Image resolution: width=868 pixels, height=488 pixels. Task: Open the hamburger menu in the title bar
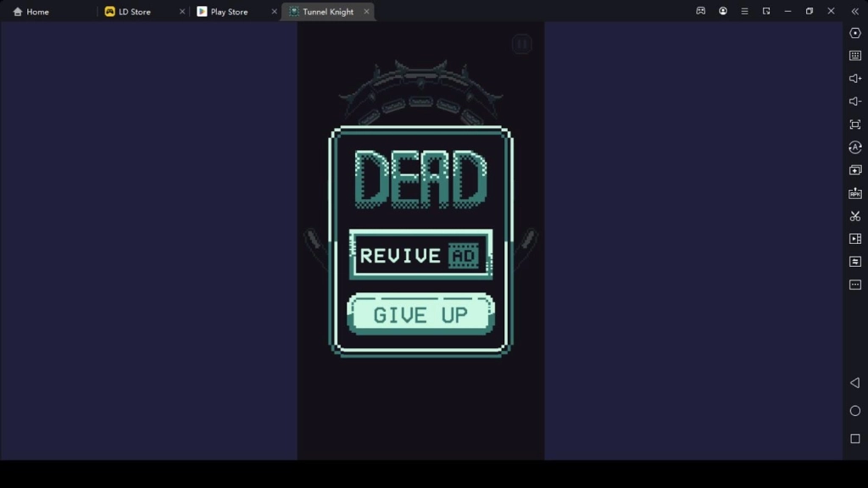pyautogui.click(x=744, y=11)
